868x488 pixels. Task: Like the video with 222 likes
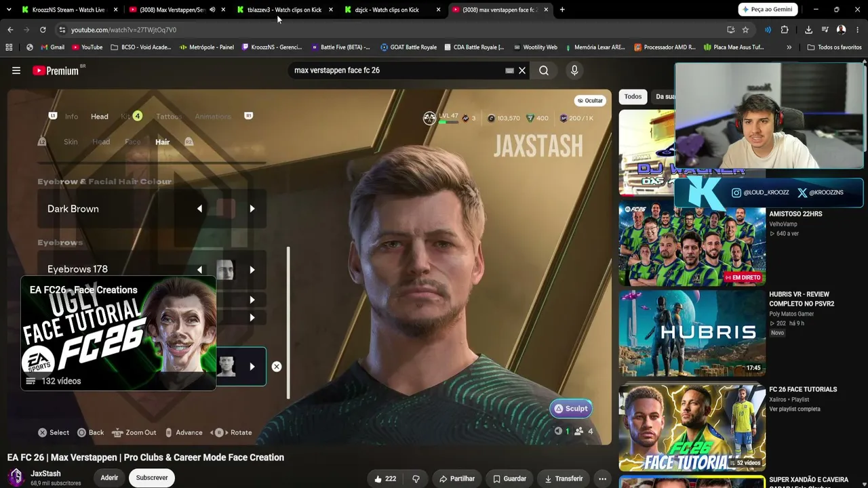[384, 479]
